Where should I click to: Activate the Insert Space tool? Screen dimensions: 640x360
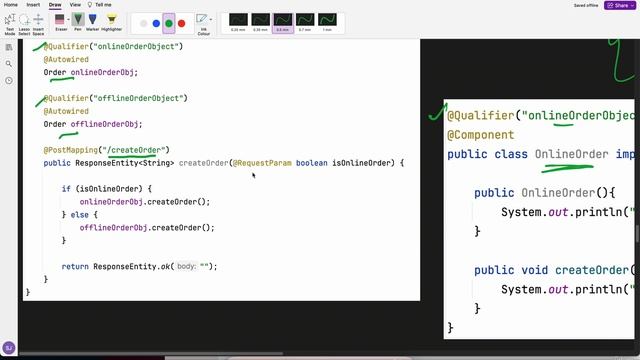pos(38,24)
